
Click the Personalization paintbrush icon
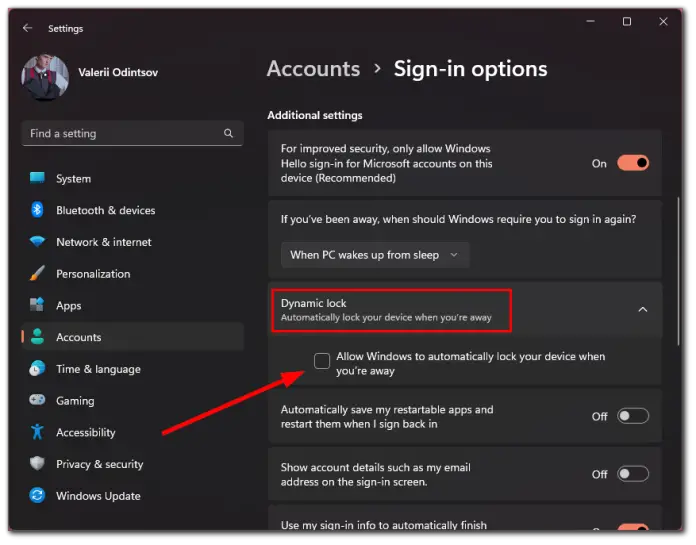click(37, 273)
